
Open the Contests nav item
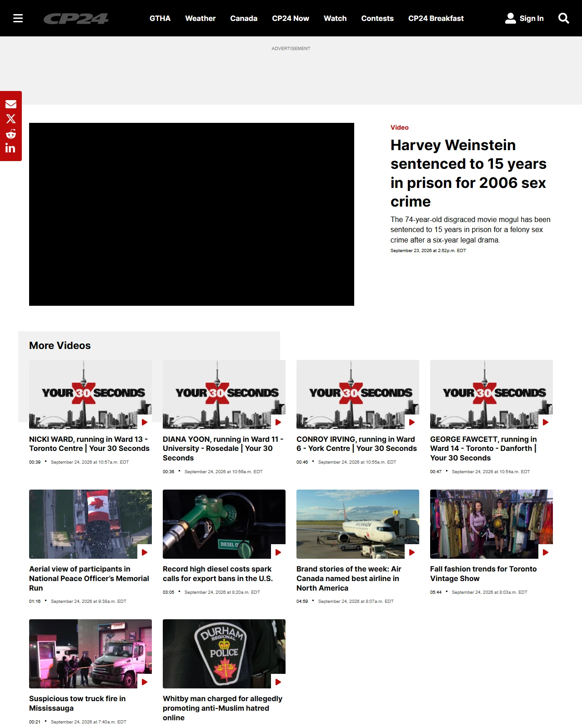(377, 18)
